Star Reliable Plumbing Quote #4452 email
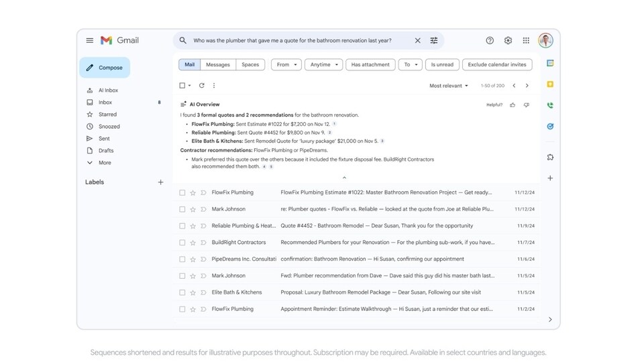Viewport: 644px width, 362px height. pos(193,226)
